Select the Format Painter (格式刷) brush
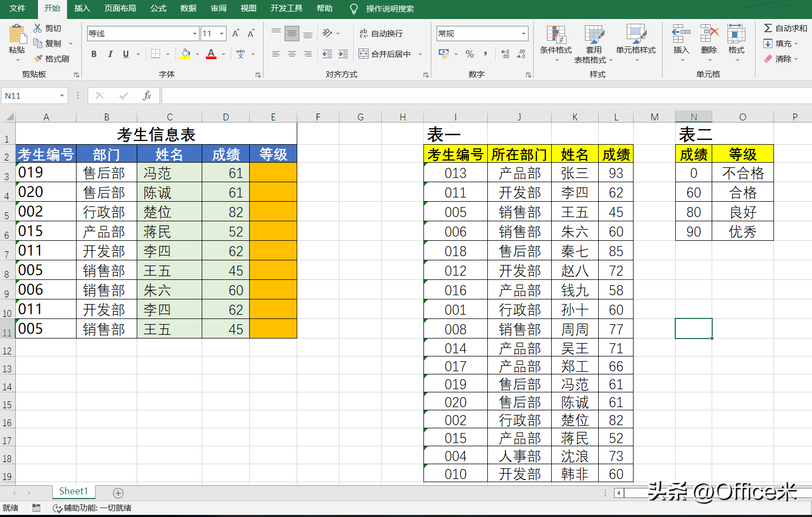This screenshot has width=812, height=517. 38,59
